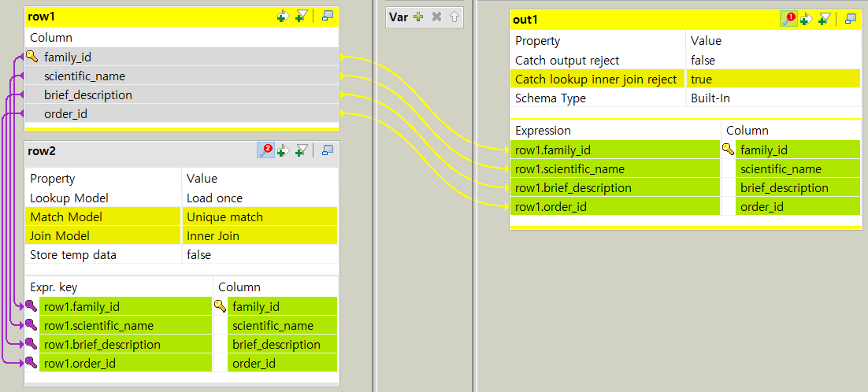Click the Catch lookup inner join reject label

click(596, 79)
